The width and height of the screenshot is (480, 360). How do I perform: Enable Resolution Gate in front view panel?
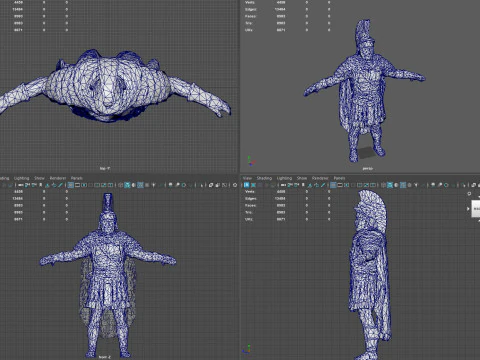[84, 185]
